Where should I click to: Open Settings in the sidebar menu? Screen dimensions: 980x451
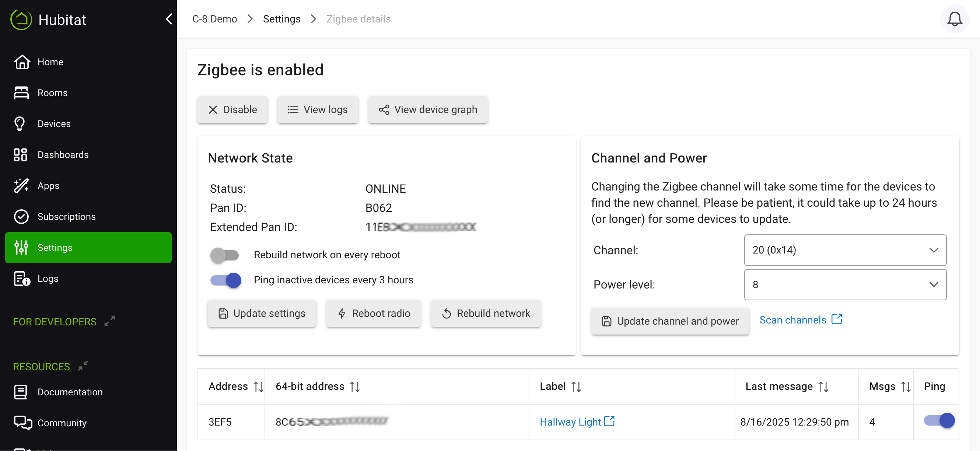click(x=88, y=248)
